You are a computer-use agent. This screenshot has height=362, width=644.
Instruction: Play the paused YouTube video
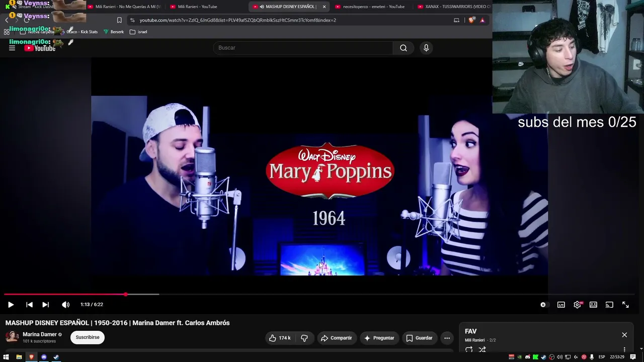[11, 305]
